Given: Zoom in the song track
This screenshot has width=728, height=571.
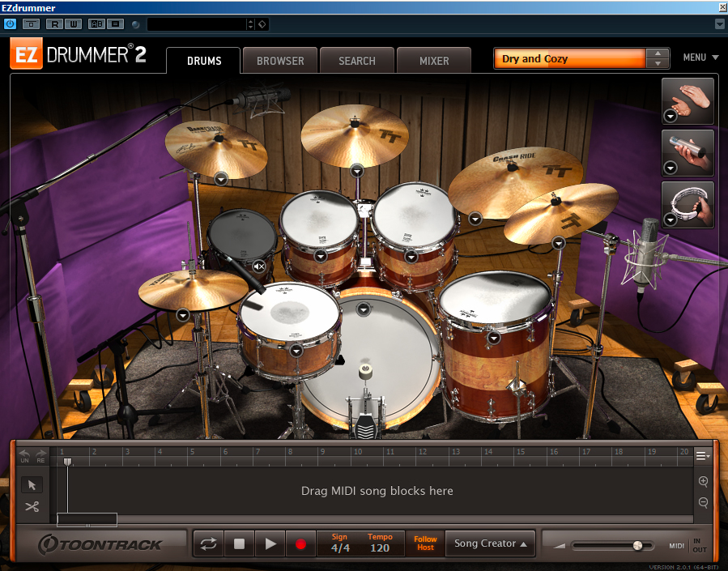Looking at the screenshot, I should click(x=703, y=481).
